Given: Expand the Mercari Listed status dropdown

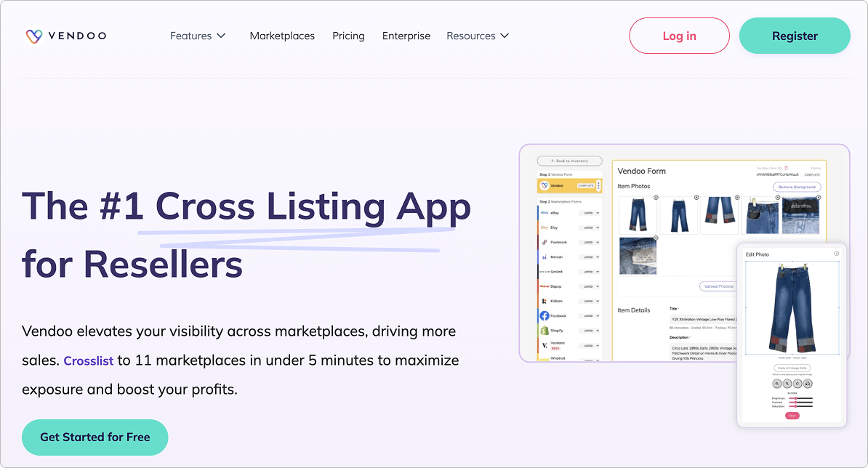Looking at the screenshot, I should point(590,257).
